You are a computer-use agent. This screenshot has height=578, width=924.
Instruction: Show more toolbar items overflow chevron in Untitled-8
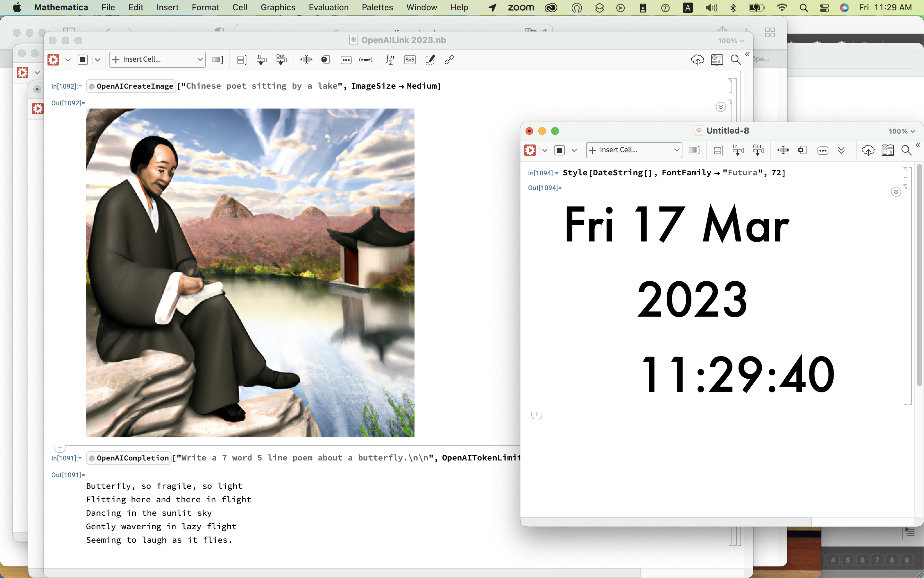click(841, 151)
